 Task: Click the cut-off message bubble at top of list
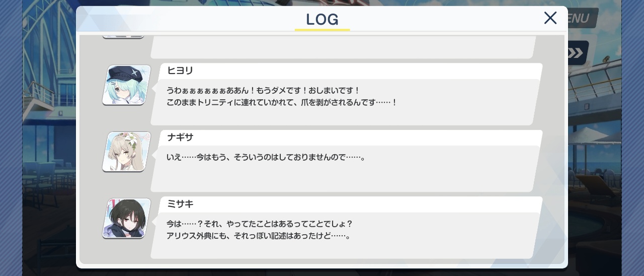pos(343,47)
